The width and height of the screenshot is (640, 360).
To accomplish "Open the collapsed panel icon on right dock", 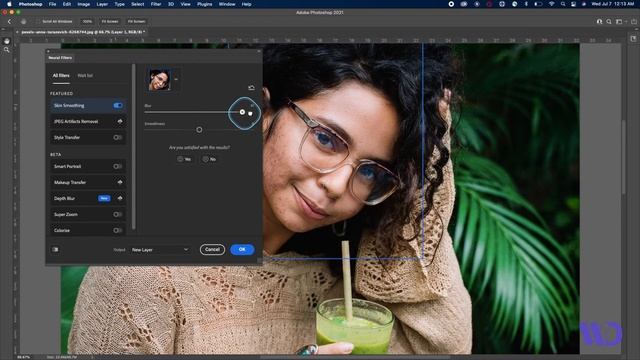I will pos(633,38).
